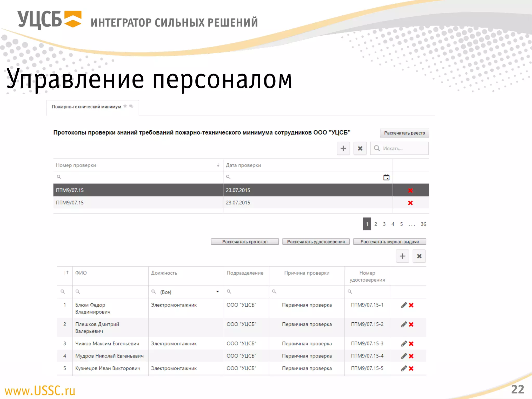
Task: Delete record of Кузнецов Иван Викторович
Action: pyautogui.click(x=411, y=369)
